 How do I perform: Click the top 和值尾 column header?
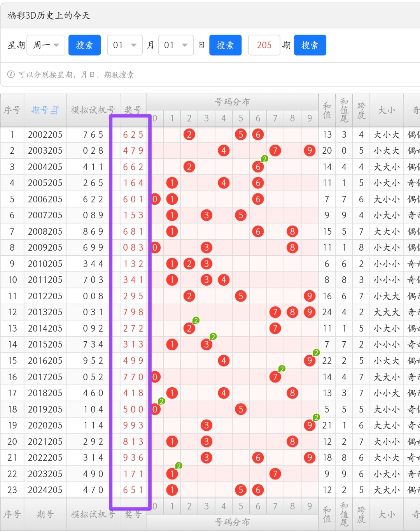(x=344, y=110)
